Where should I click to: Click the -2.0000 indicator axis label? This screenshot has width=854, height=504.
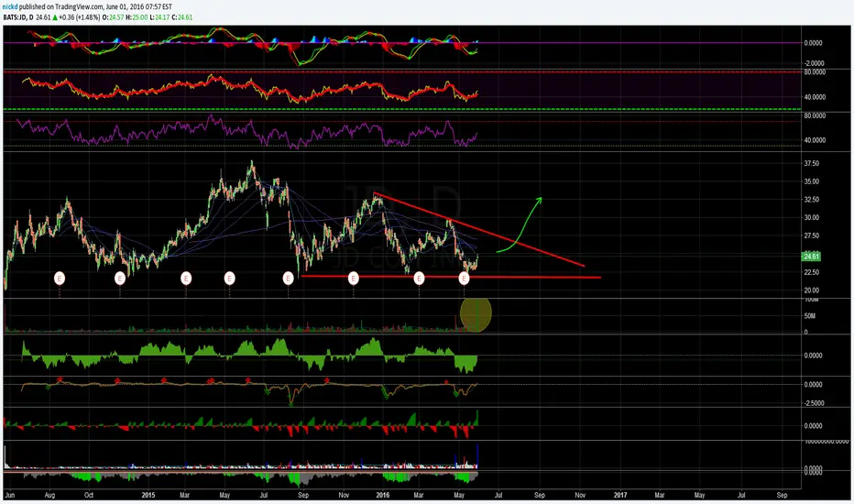[814, 64]
